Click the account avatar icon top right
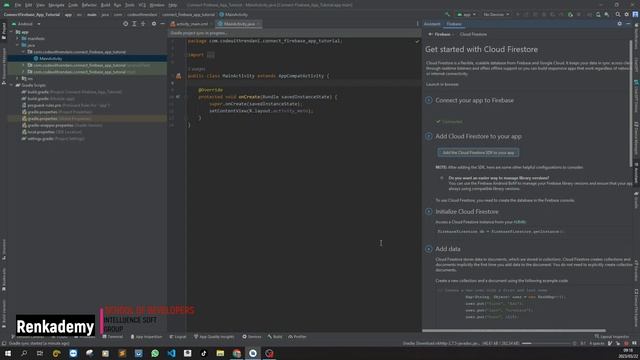 click(x=635, y=14)
